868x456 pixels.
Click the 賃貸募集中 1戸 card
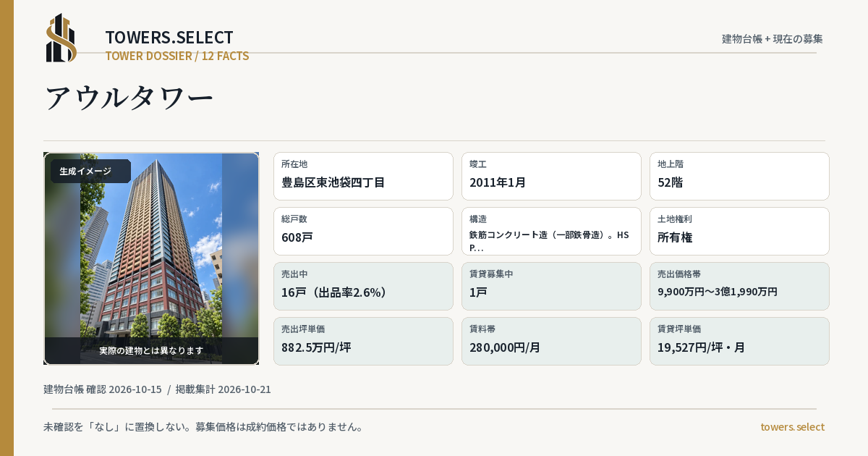(551, 286)
